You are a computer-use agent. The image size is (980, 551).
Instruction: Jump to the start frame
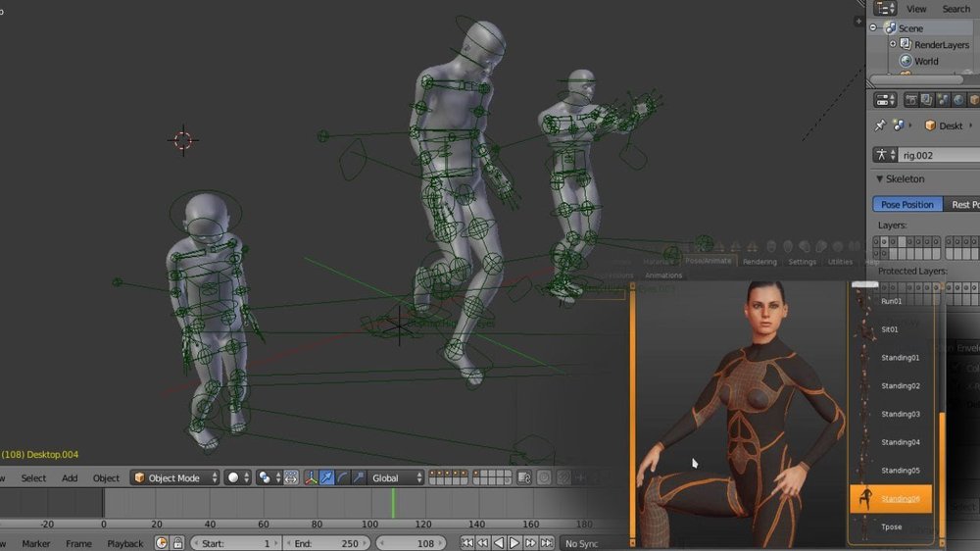466,543
